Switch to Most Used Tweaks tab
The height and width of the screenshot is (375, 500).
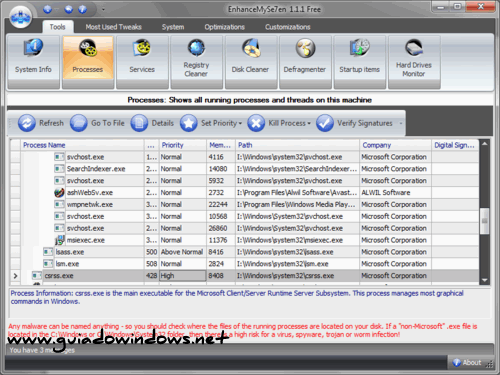coord(113,27)
